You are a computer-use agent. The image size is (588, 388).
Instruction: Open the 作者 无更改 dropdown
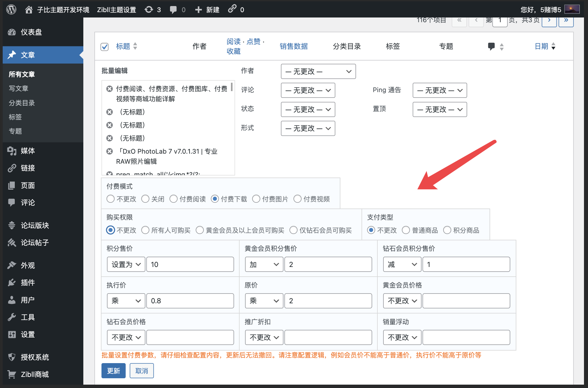[x=318, y=71]
